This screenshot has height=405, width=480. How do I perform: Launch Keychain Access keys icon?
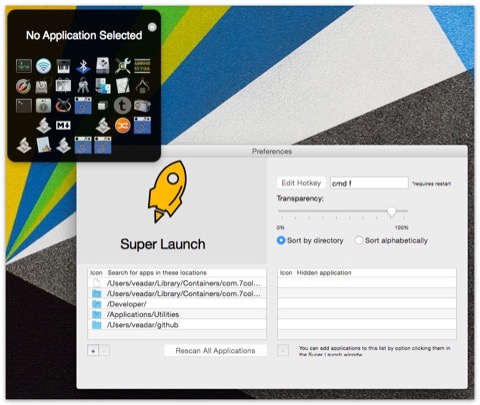tap(83, 86)
